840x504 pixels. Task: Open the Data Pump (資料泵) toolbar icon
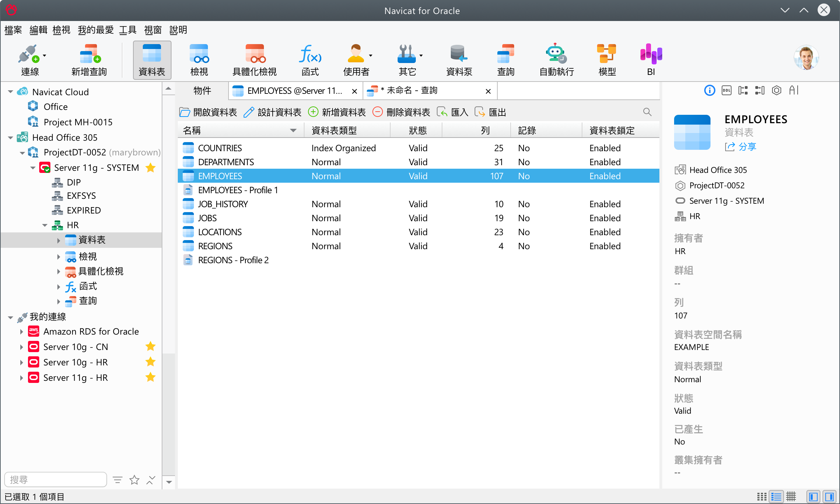(459, 60)
